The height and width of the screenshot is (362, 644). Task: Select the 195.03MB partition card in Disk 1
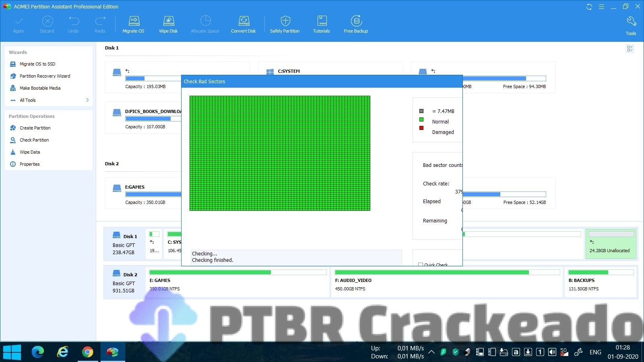[x=143, y=78]
